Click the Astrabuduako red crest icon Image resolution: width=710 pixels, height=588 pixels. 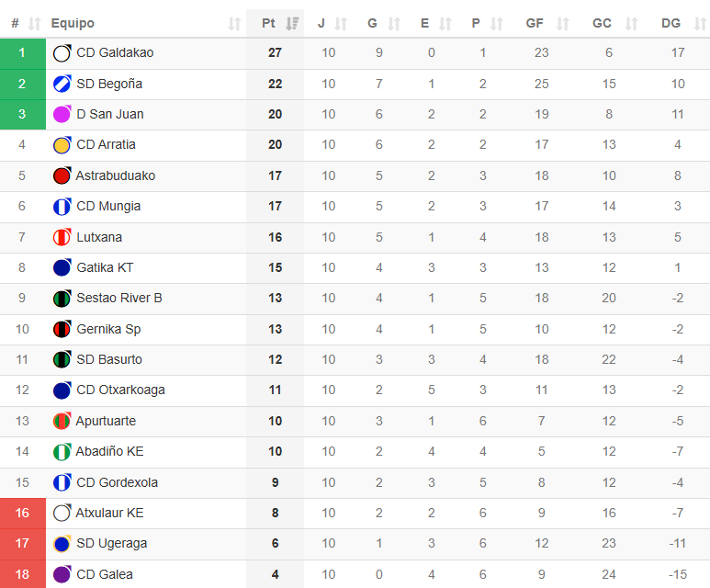62,175
